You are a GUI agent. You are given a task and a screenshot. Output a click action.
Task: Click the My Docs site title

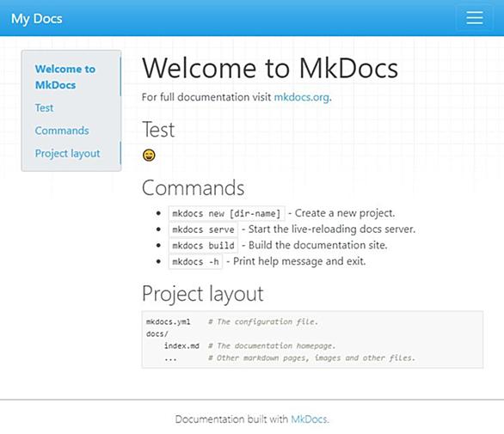tap(37, 19)
